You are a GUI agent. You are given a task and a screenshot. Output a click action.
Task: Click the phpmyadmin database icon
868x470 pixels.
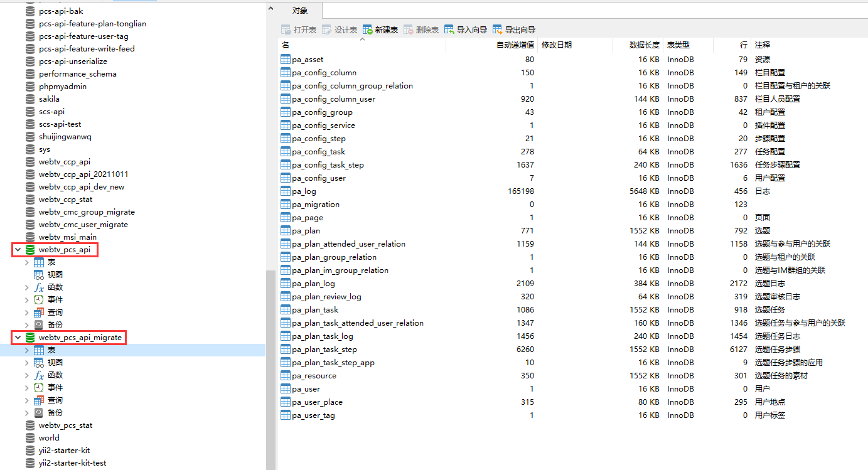click(x=30, y=87)
